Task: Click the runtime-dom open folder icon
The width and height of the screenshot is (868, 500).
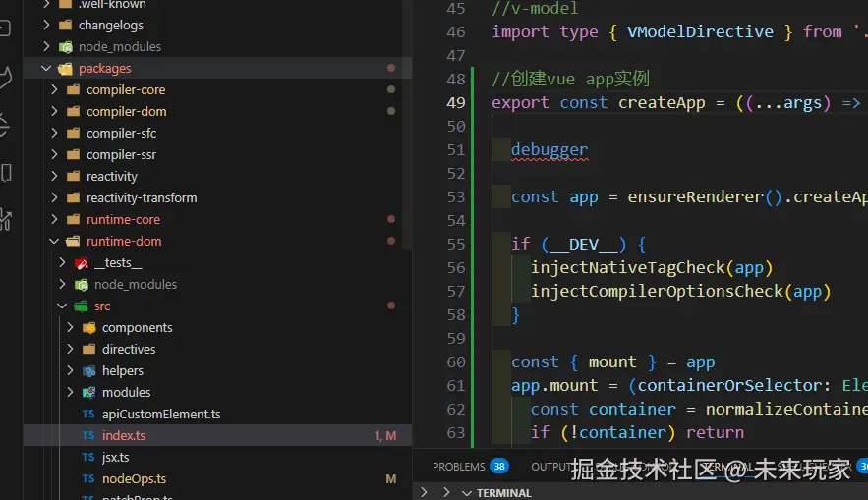Action: point(73,241)
